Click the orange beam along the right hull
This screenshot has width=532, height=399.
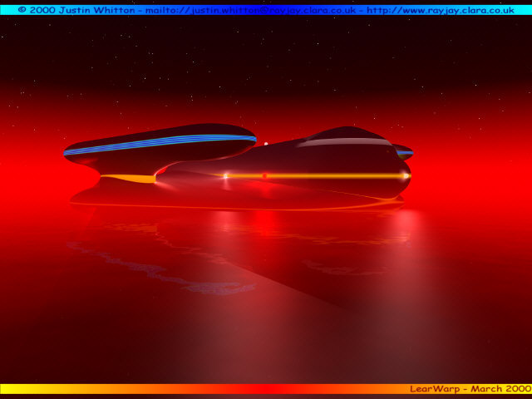[x=332, y=175]
